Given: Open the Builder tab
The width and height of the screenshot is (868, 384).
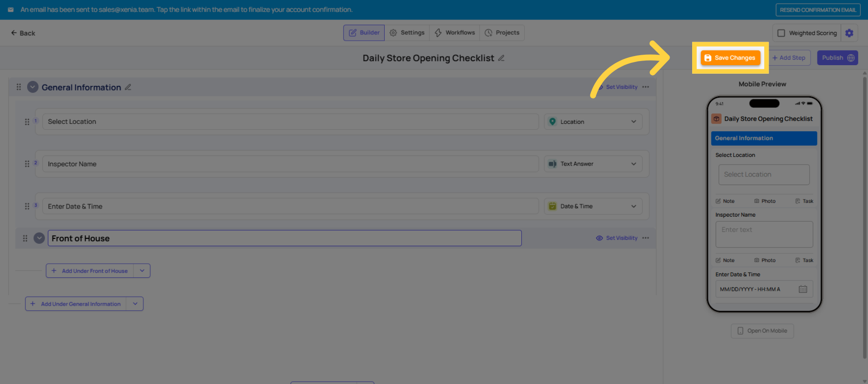Looking at the screenshot, I should [x=364, y=33].
